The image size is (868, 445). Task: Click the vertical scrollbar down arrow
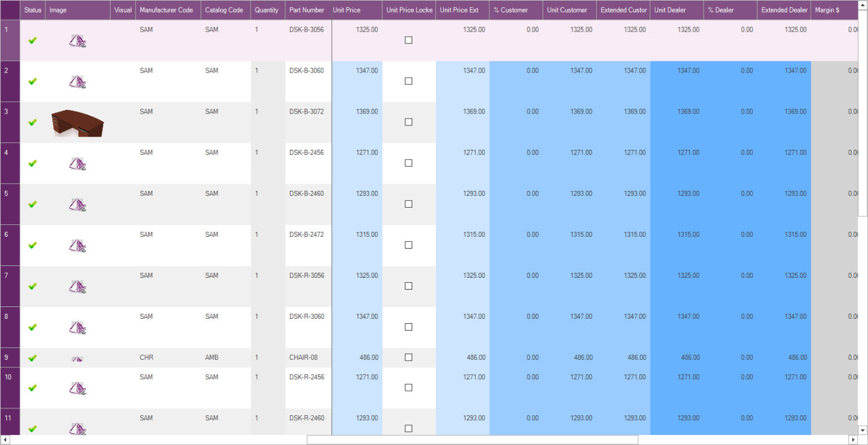[x=862, y=429]
